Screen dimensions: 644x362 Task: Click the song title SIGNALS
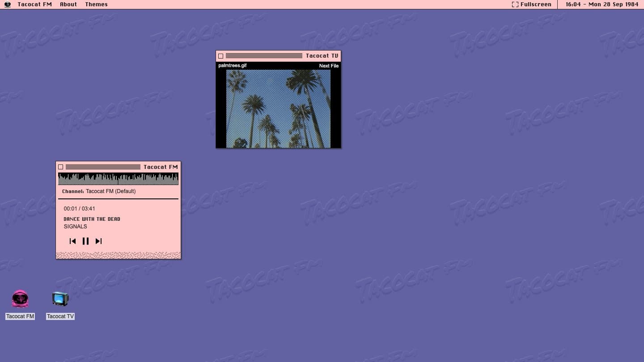75,227
